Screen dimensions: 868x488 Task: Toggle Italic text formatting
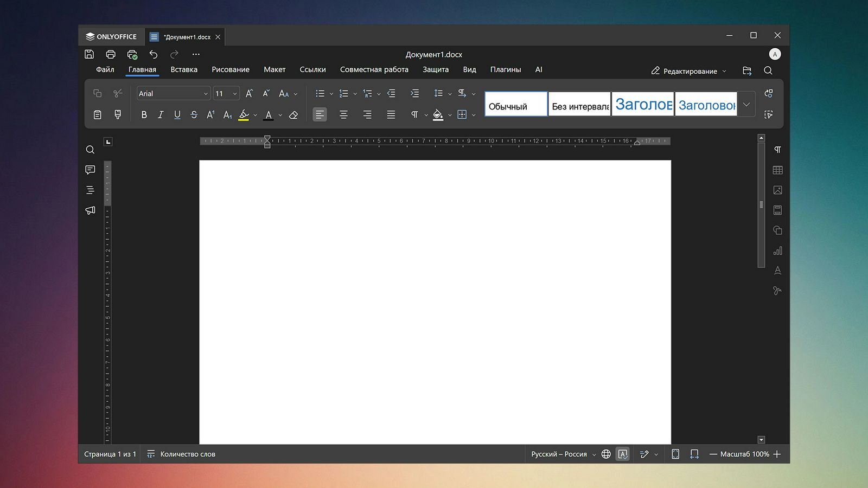(161, 115)
